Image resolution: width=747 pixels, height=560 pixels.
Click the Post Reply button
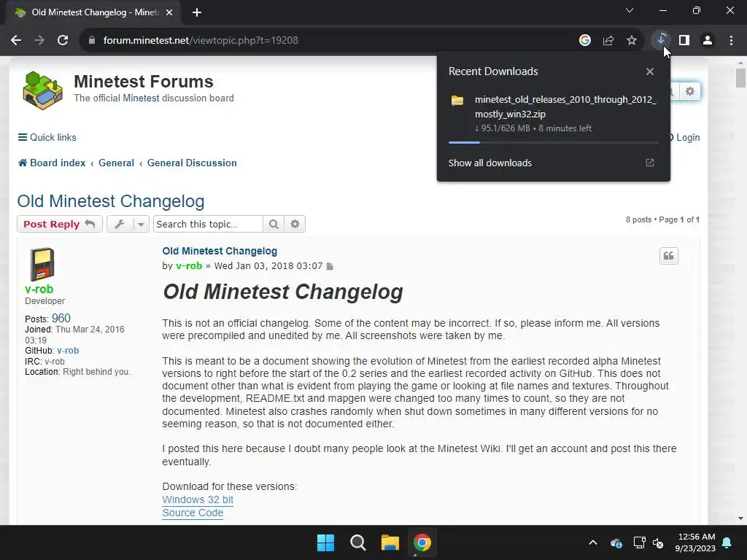[60, 224]
